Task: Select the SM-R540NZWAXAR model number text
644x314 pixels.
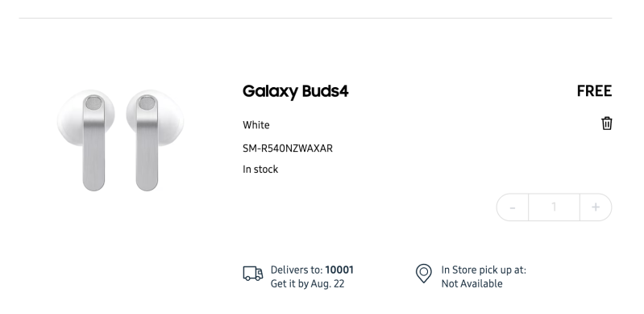Action: [x=288, y=149]
